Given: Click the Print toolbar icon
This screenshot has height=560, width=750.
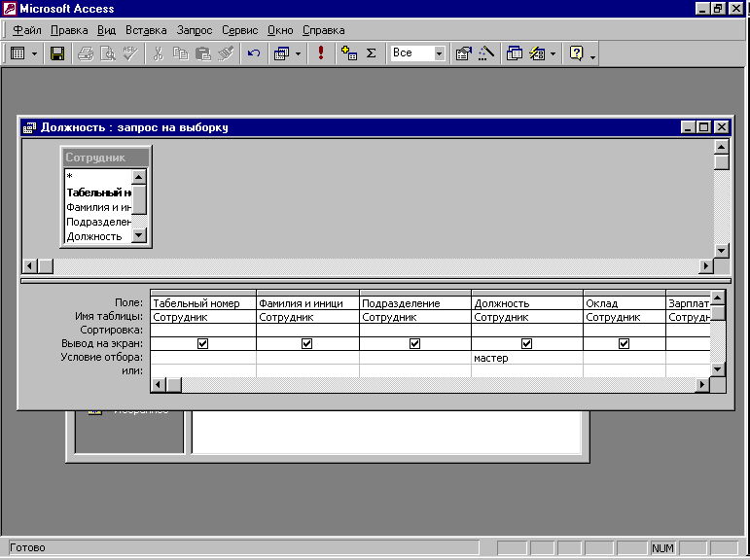Looking at the screenshot, I should coord(86,53).
